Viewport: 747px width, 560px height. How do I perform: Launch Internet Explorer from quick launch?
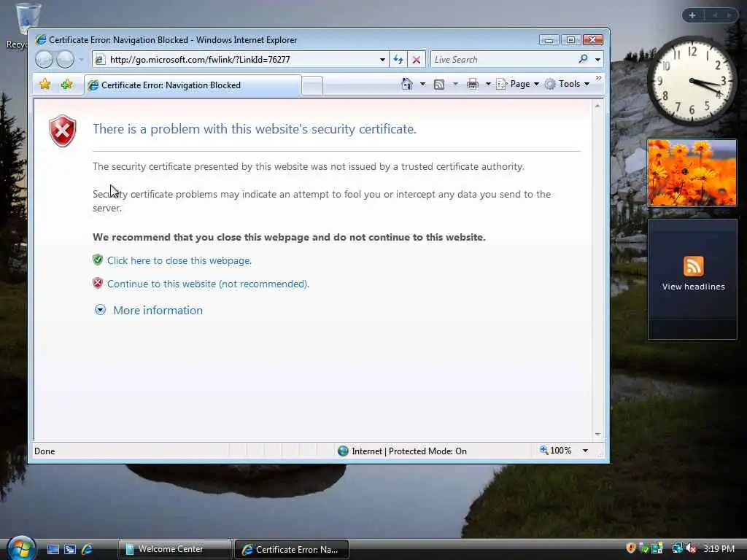click(87, 550)
